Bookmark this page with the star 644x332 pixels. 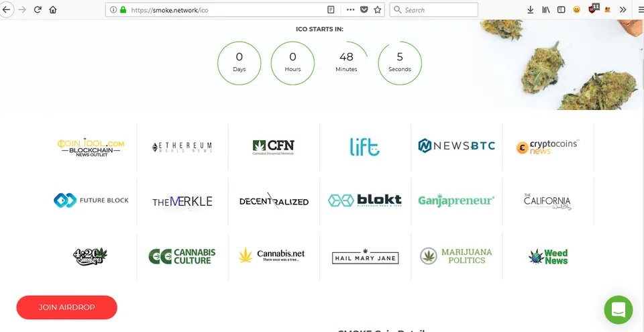(x=378, y=10)
